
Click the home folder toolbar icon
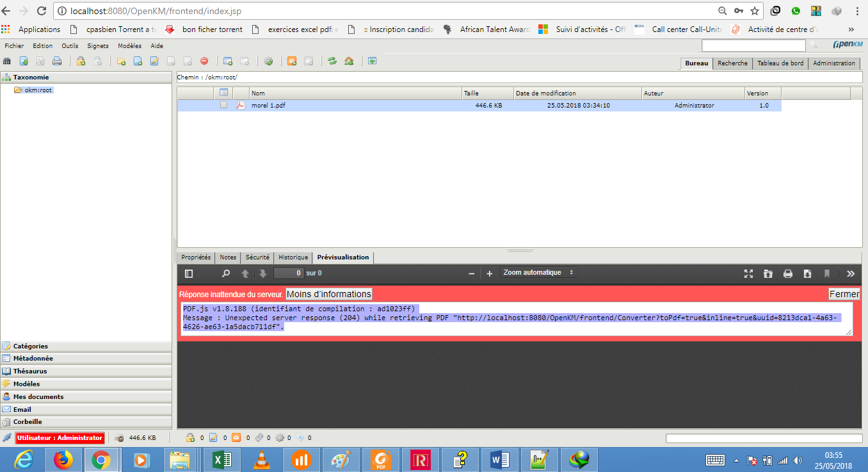click(349, 61)
